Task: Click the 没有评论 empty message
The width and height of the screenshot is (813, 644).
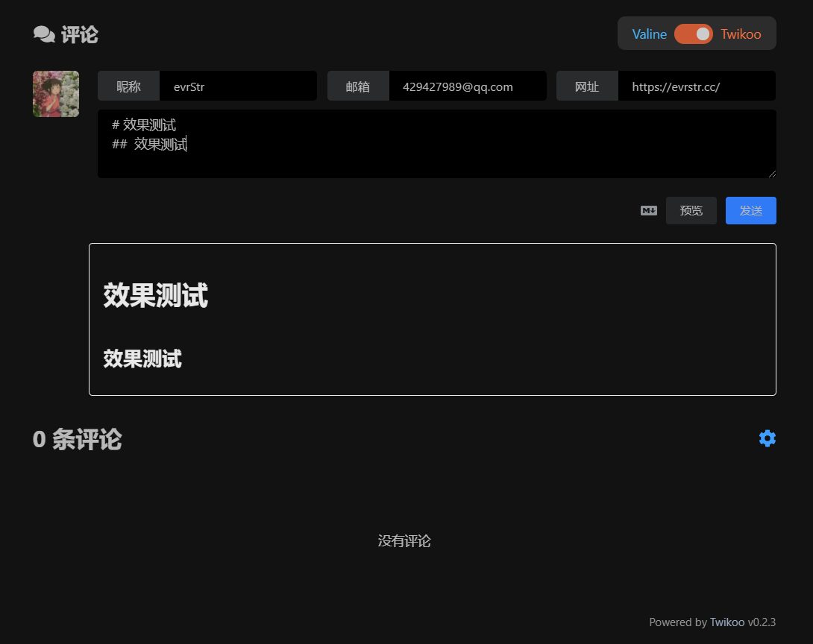Action: tap(404, 541)
